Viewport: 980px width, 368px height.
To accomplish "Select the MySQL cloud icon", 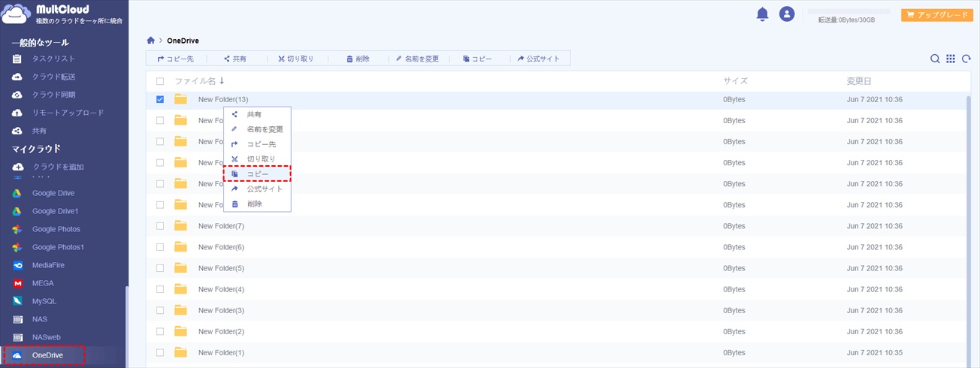I will pyautogui.click(x=17, y=301).
